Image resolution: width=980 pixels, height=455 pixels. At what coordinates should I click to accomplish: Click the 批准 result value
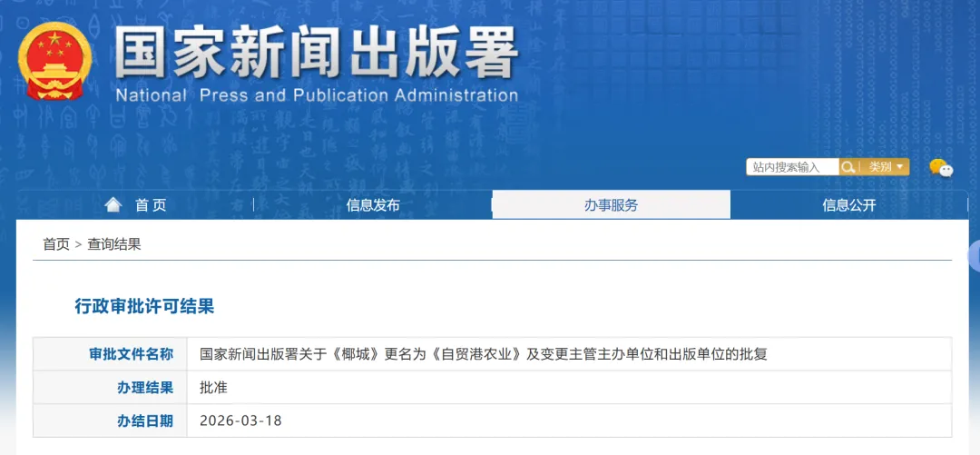click(214, 388)
